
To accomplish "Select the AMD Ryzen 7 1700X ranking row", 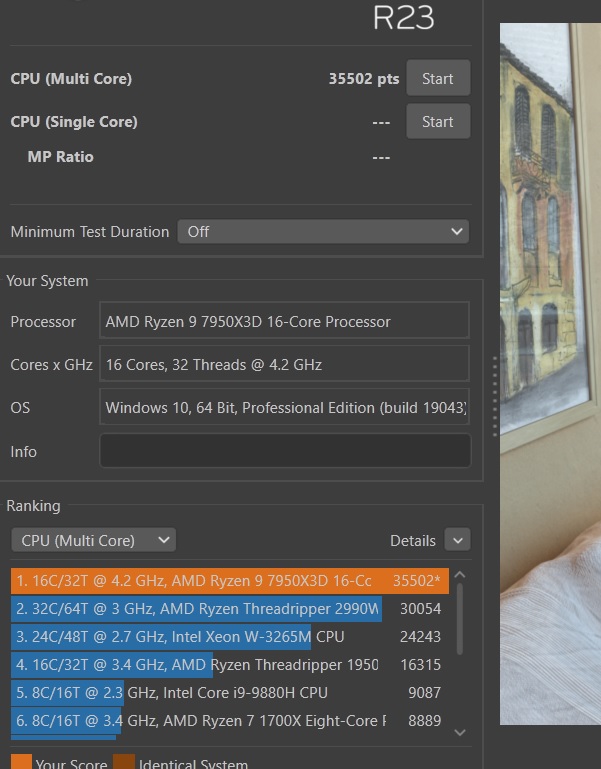I will [x=230, y=720].
